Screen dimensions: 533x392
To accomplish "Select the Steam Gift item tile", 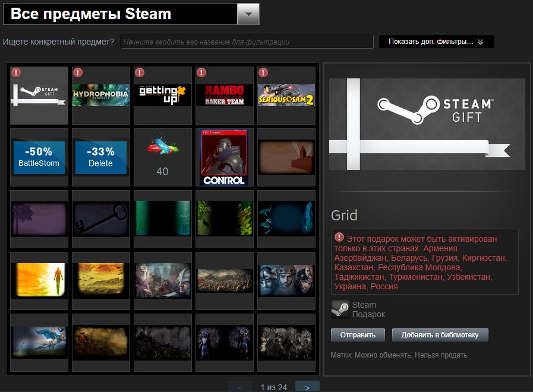I will click(39, 96).
